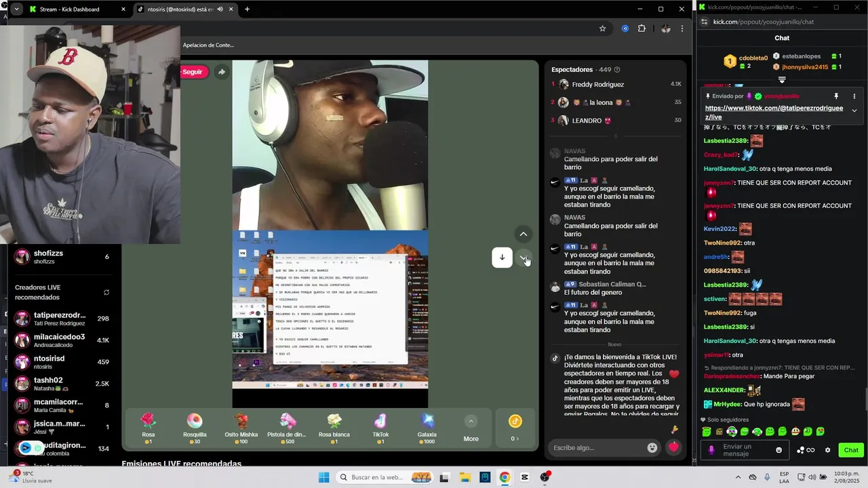Open the Chrome three-dot menu

pyautogui.click(x=682, y=28)
